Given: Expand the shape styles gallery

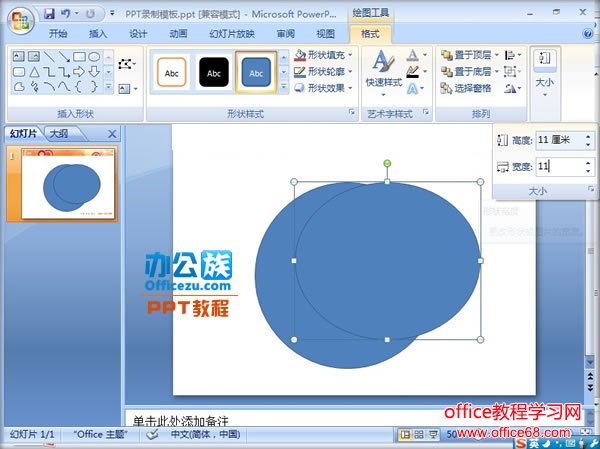Looking at the screenshot, I should click(x=284, y=87).
